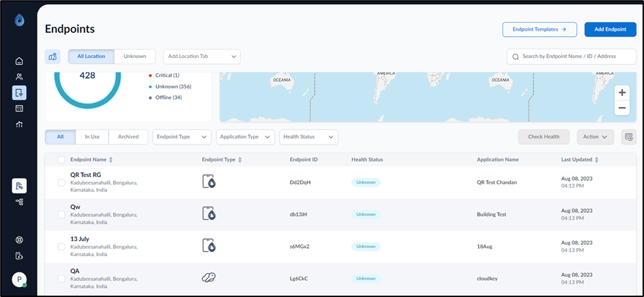Click Critical (1) legend item
Screen dimensions: 644x297
pyautogui.click(x=164, y=76)
